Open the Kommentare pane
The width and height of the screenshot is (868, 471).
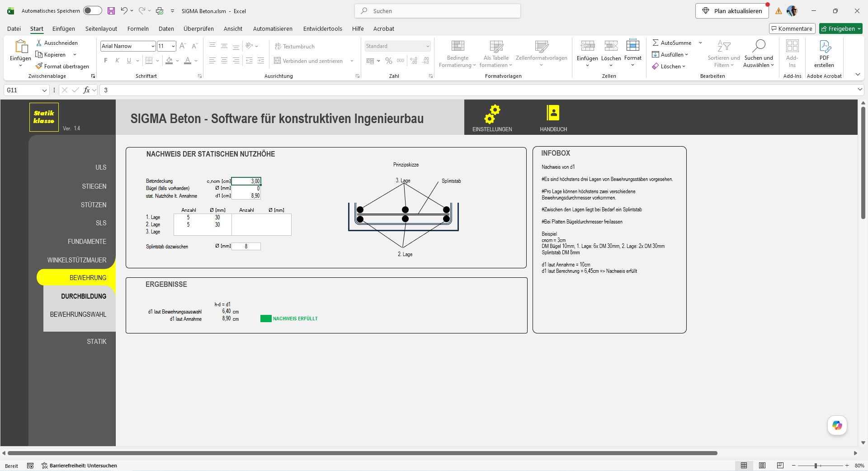[792, 29]
